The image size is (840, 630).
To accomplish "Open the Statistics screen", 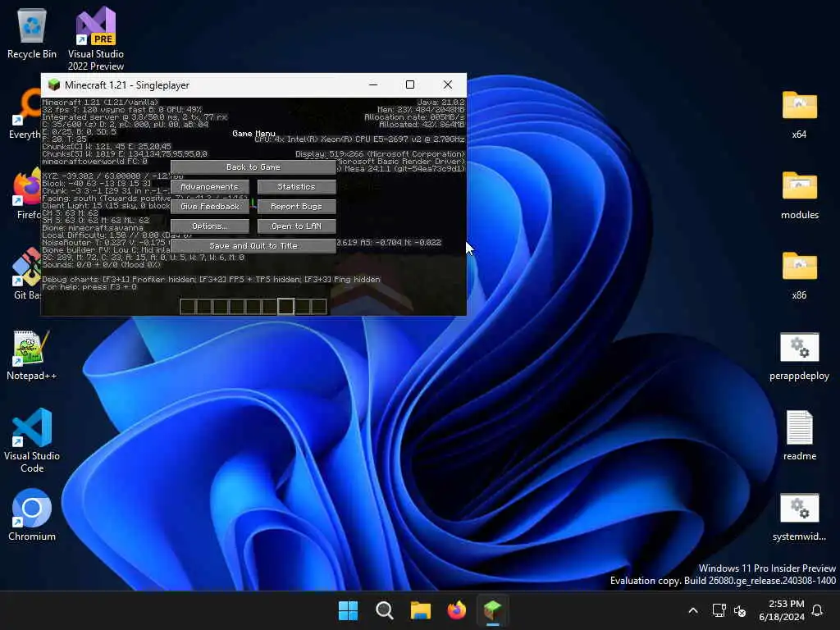I will pos(296,187).
